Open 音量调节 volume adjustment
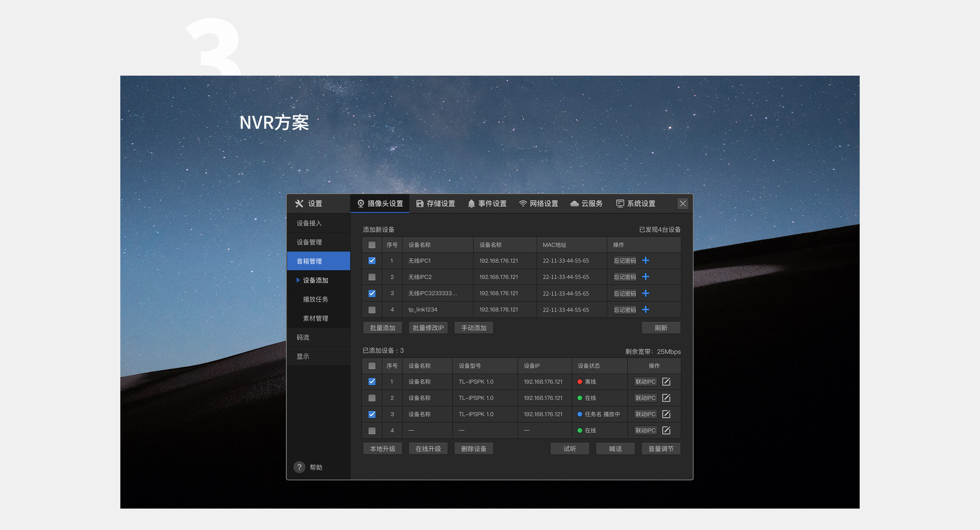Image resolution: width=980 pixels, height=530 pixels. click(x=660, y=449)
